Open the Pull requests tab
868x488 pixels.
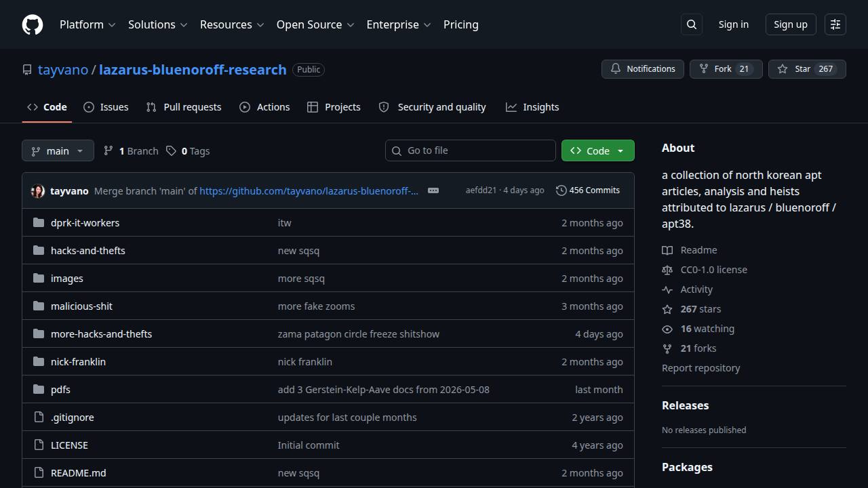184,107
